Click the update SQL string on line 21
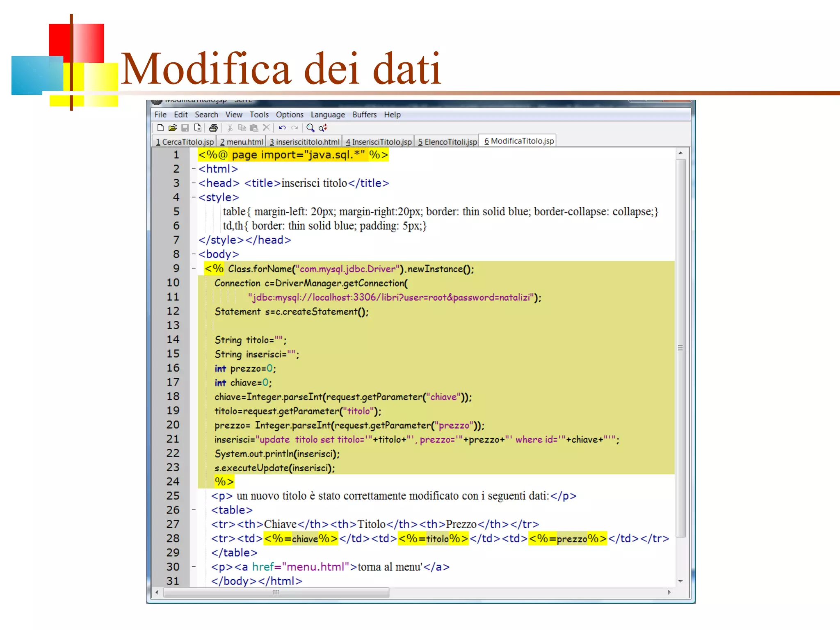This screenshot has width=840, height=630. [435, 440]
